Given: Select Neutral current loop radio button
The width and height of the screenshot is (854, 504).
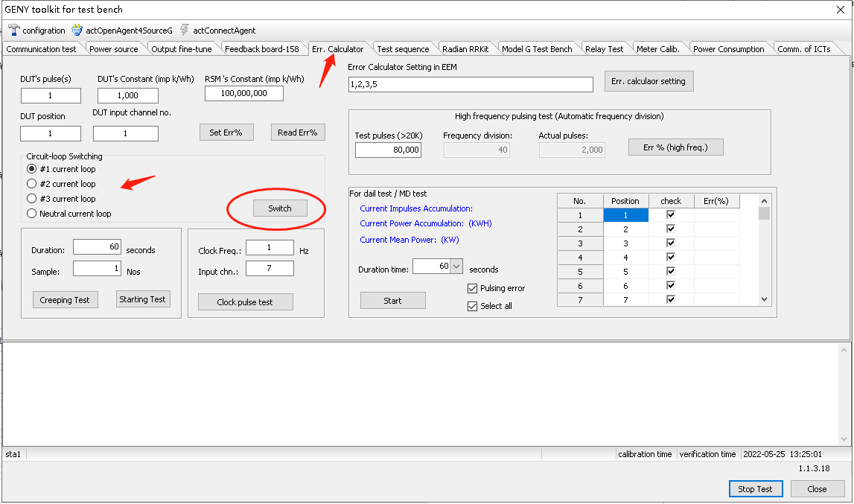Looking at the screenshot, I should coord(31,214).
